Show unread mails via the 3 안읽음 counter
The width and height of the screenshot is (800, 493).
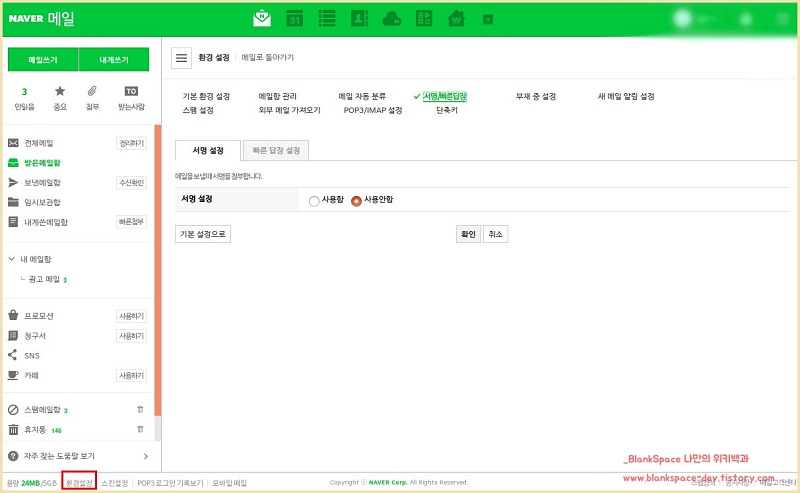click(24, 98)
